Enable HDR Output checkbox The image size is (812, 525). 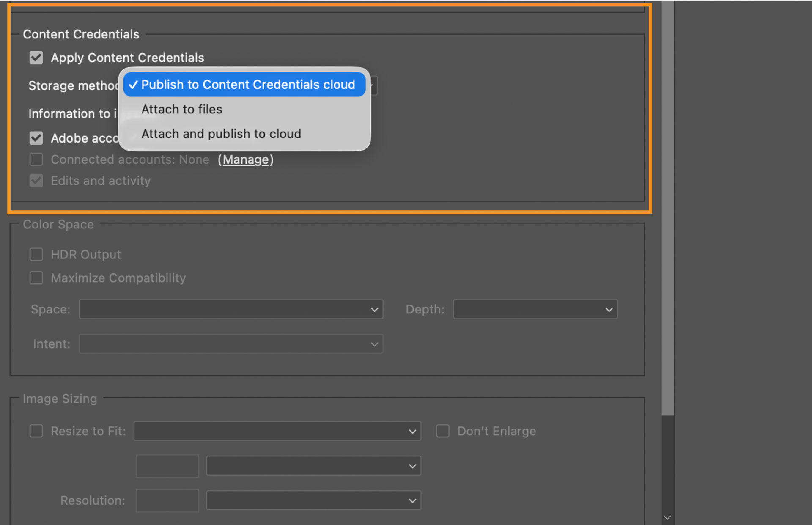pyautogui.click(x=36, y=254)
